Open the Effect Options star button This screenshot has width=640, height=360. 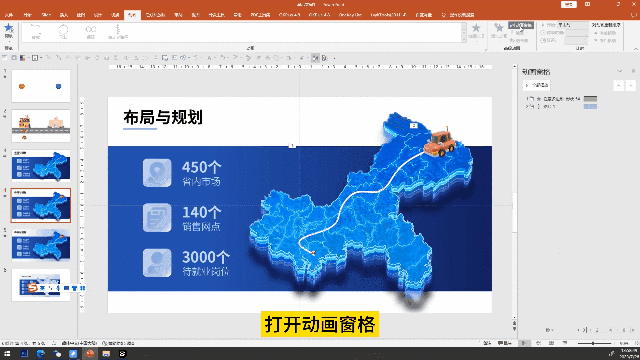(x=476, y=31)
